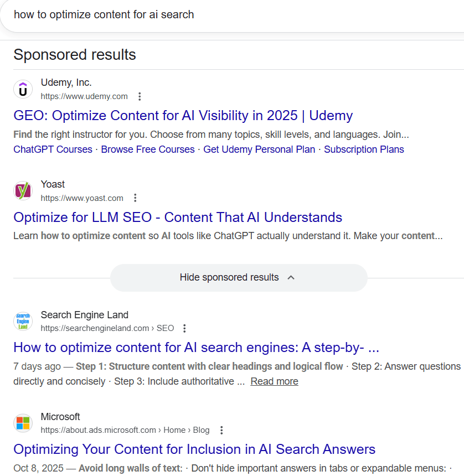Click 'Read more' under the Search Engine Land snippet
464x476 pixels.
coord(274,381)
